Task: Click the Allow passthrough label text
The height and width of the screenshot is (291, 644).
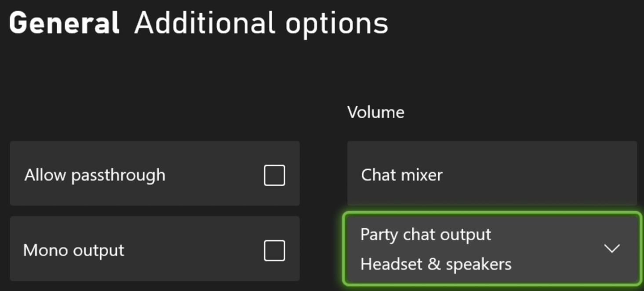Action: point(95,175)
